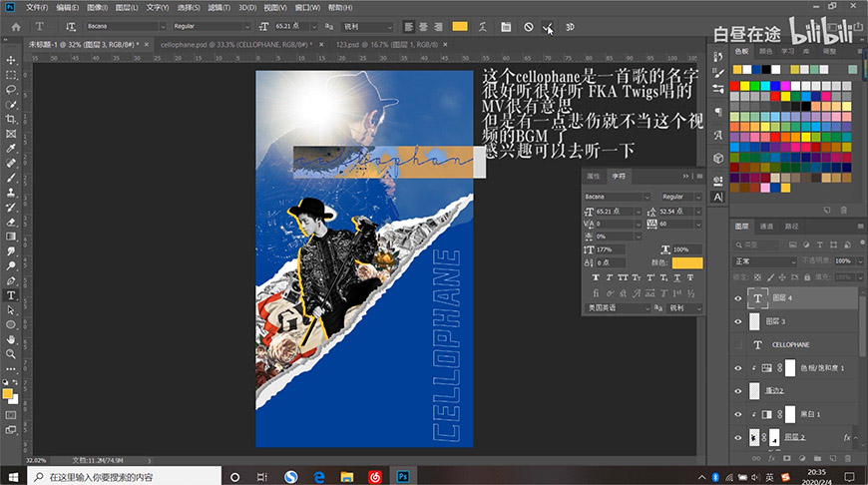This screenshot has height=485, width=868.
Task: Select the Zoom magnifier tool
Action: pyautogui.click(x=11, y=354)
